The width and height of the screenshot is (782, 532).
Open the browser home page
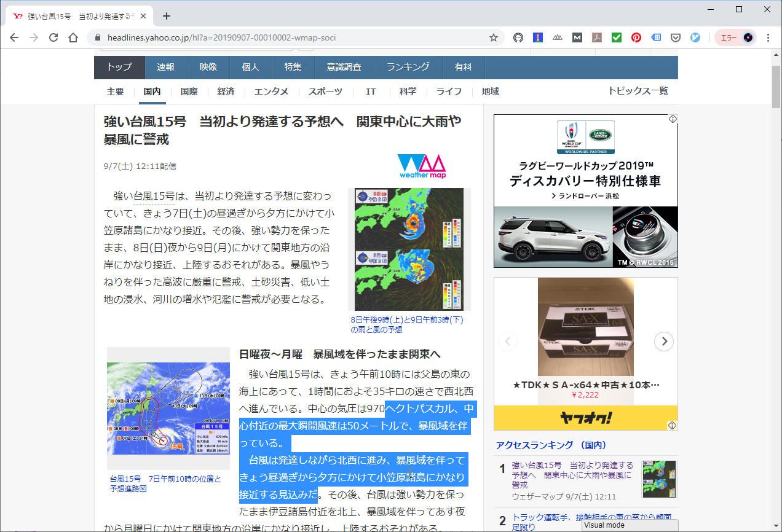[x=73, y=37]
